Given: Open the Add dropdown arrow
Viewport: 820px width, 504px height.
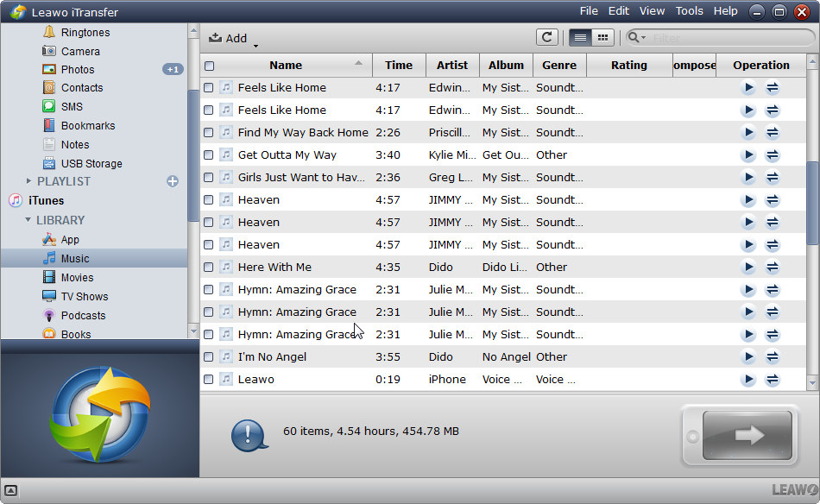Looking at the screenshot, I should 256,45.
